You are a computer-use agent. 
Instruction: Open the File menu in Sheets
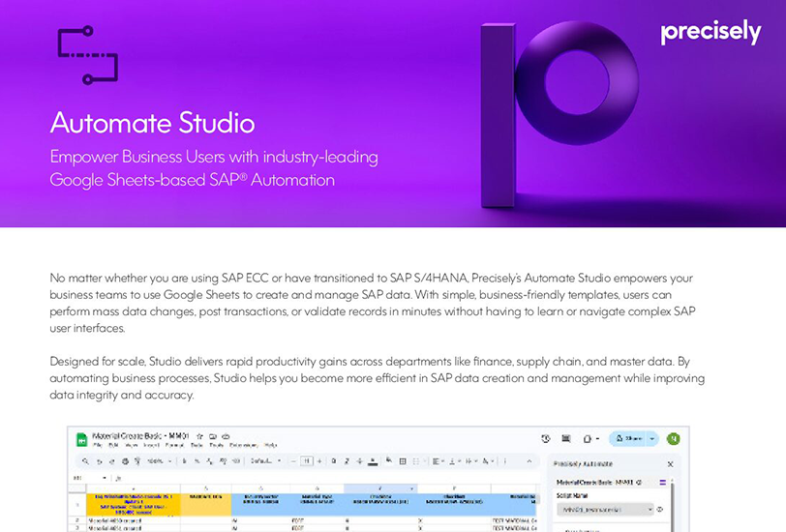[98, 445]
